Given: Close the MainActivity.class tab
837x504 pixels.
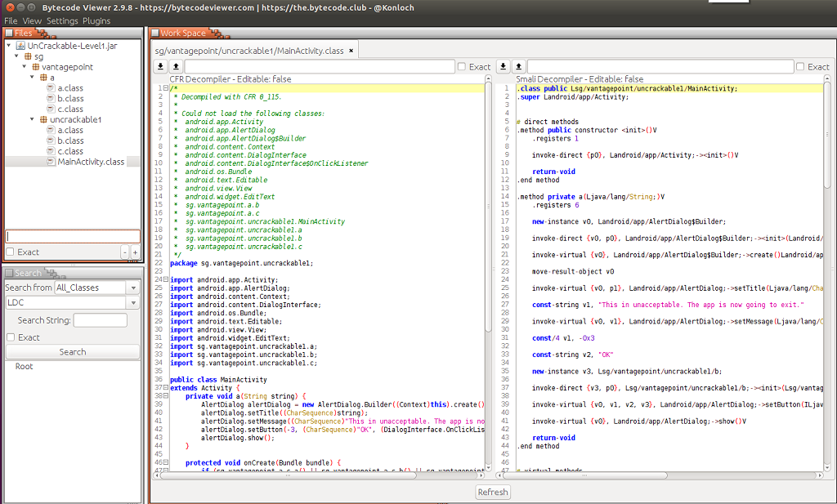Looking at the screenshot, I should [351, 51].
